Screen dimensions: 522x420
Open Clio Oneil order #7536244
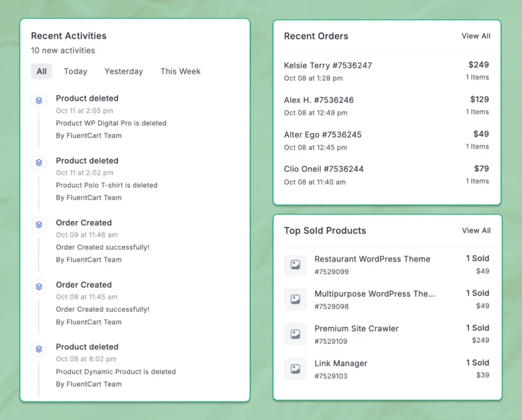point(324,169)
